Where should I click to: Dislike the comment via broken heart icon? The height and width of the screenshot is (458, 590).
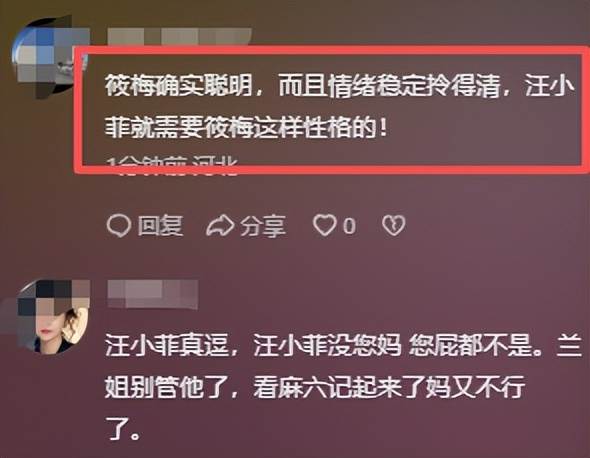pyautogui.click(x=394, y=225)
